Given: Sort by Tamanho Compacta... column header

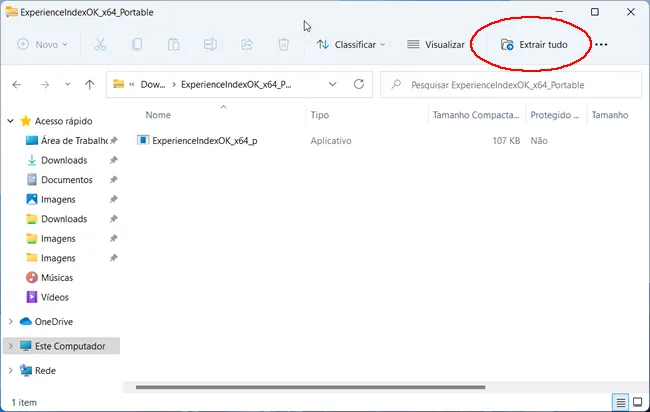Looking at the screenshot, I should click(x=476, y=115).
